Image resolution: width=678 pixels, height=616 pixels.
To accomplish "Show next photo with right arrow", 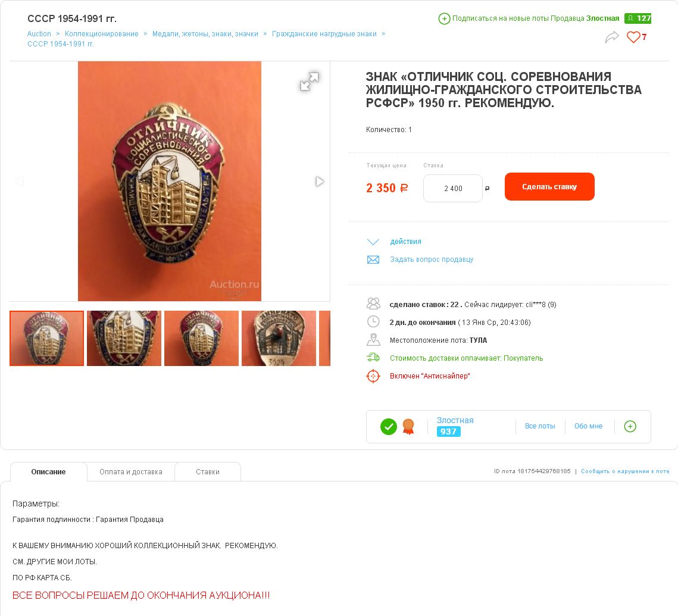I will click(320, 182).
